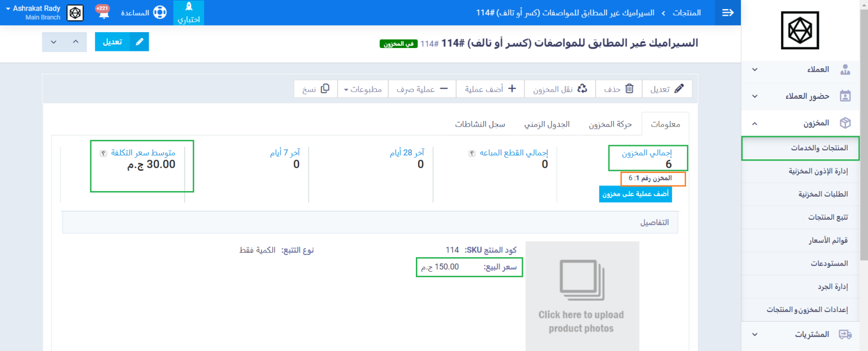868x351 pixels.
Task: Click the help icon beside متوسط سعر التكلفة
Action: tap(103, 153)
